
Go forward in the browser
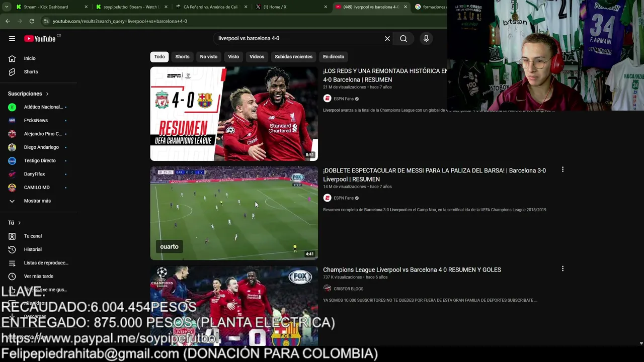20,21
